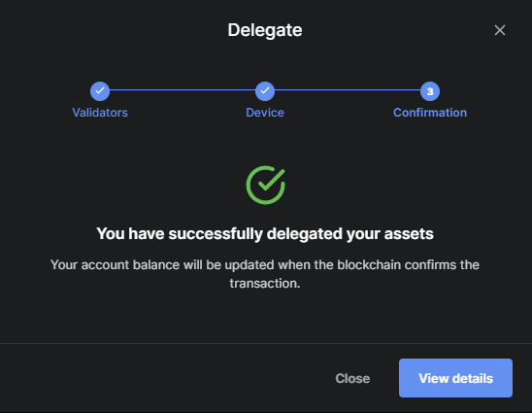532x413 pixels.
Task: Click the step 3 Confirmation circle
Action: click(430, 91)
